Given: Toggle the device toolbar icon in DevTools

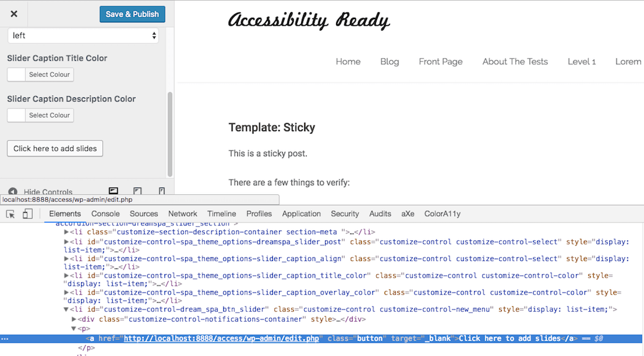Looking at the screenshot, I should click(x=28, y=214).
